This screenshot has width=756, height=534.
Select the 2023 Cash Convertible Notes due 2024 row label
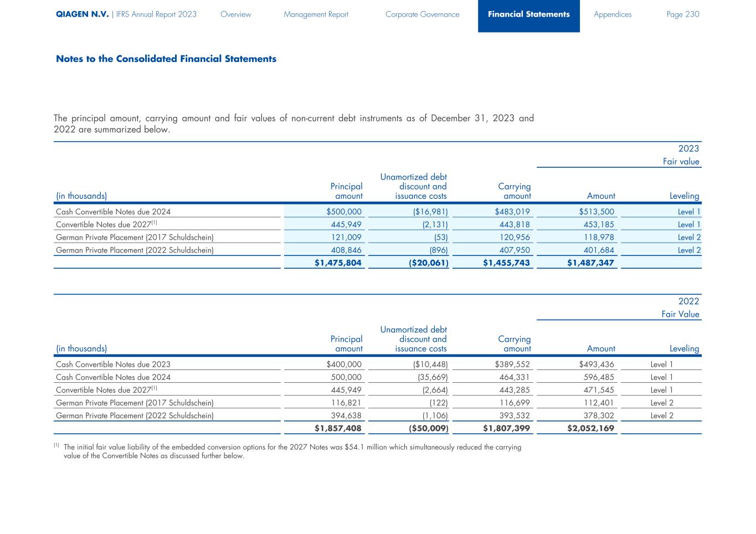click(114, 212)
